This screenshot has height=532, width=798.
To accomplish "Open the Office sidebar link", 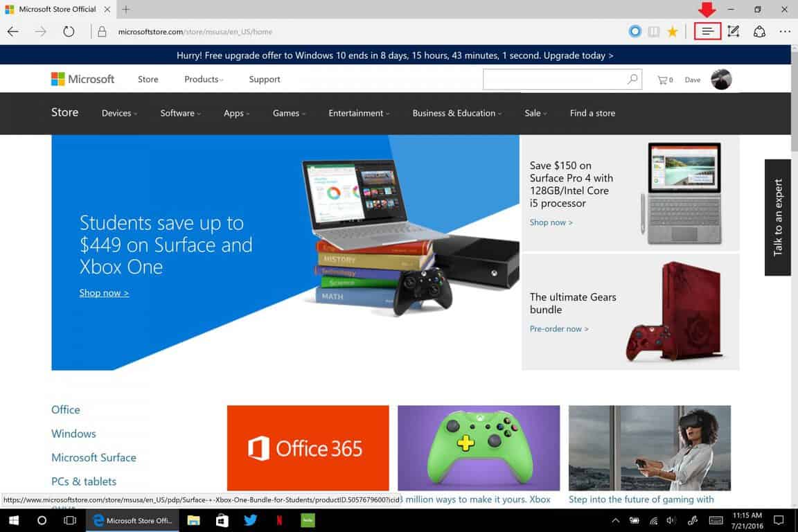I will (66, 409).
